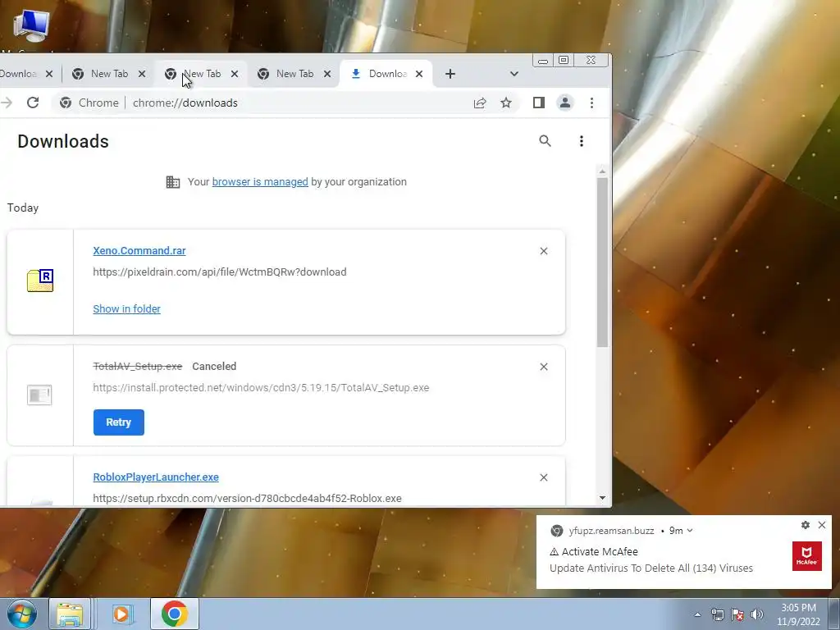840x630 pixels.
Task: Search downloads with the magnifier icon
Action: pyautogui.click(x=545, y=141)
